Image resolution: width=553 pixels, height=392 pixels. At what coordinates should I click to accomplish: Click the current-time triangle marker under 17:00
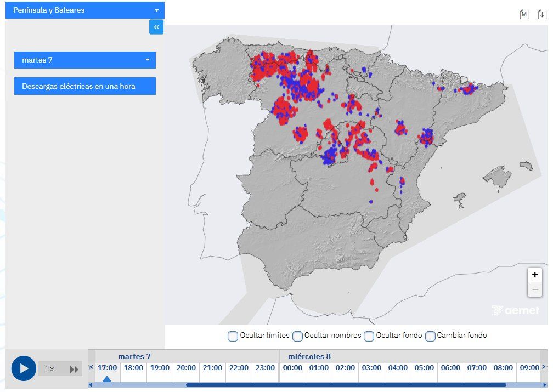(x=107, y=379)
